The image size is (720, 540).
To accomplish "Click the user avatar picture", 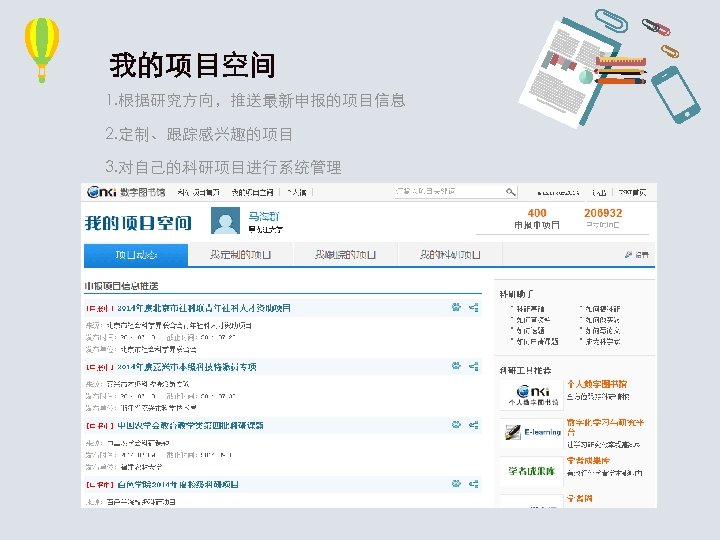I will point(225,220).
